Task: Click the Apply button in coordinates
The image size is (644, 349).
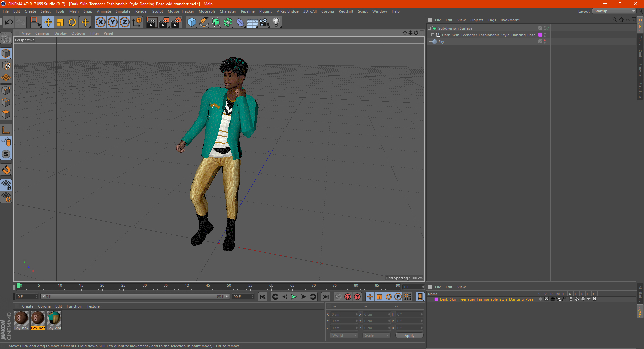Action: pyautogui.click(x=409, y=336)
